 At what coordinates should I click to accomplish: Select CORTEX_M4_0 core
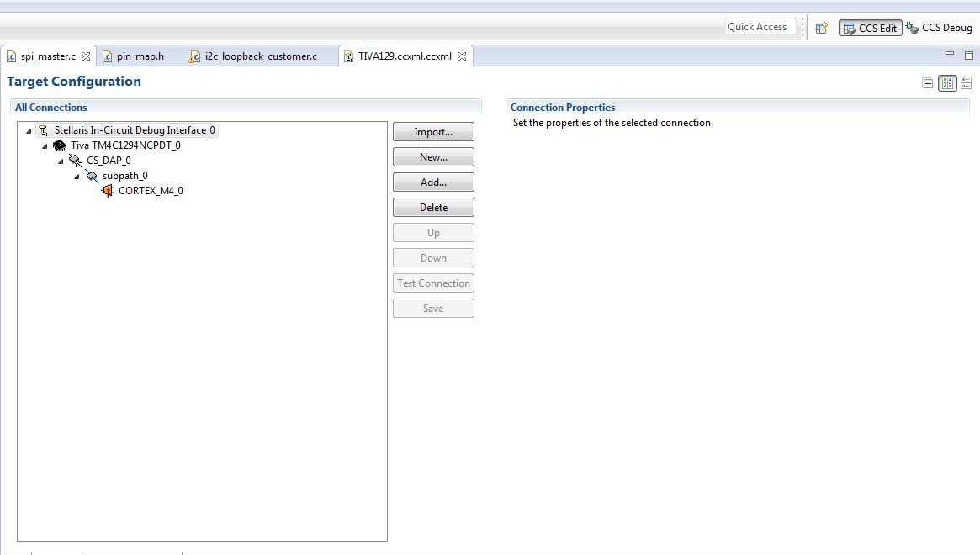tap(151, 191)
